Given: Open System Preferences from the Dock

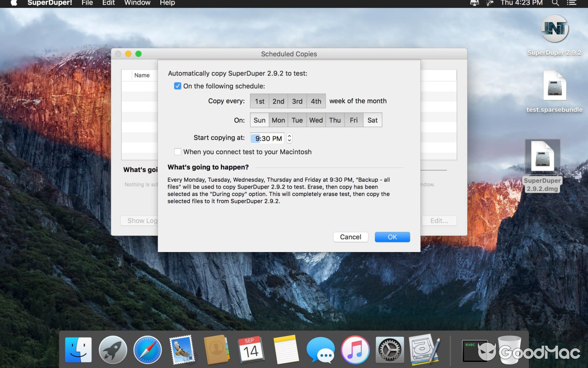Looking at the screenshot, I should point(390,350).
